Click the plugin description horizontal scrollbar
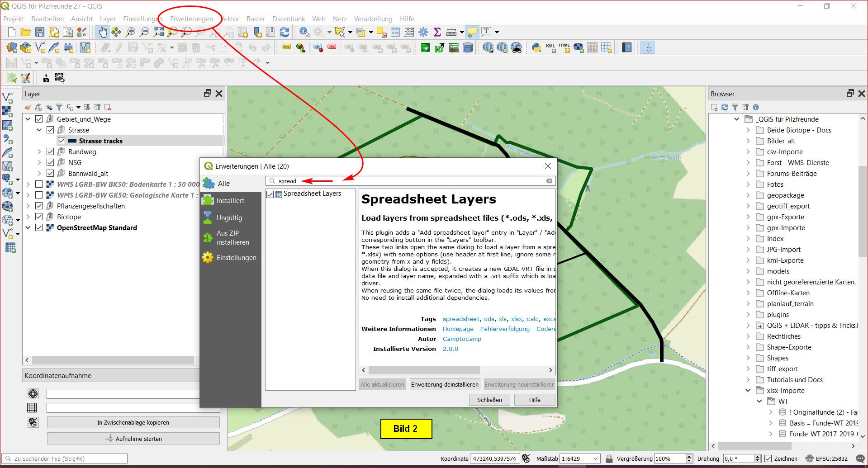The height and width of the screenshot is (468, 868). pyautogui.click(x=424, y=370)
